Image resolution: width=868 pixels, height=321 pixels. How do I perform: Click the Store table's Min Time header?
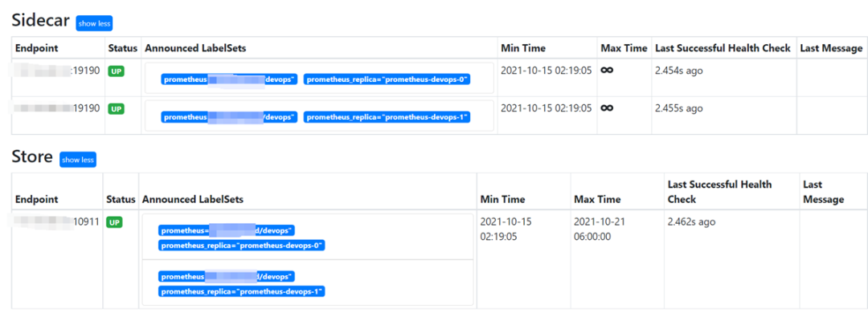(x=502, y=199)
